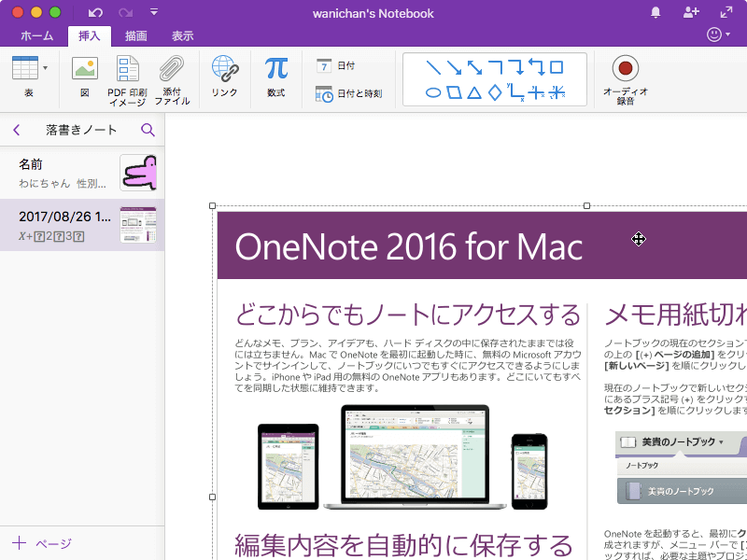Select the two-axis XY graph shape

516,91
